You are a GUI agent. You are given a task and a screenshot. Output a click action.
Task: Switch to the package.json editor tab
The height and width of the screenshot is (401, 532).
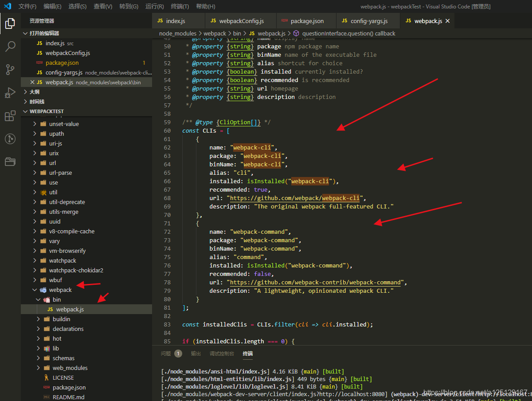(x=306, y=21)
